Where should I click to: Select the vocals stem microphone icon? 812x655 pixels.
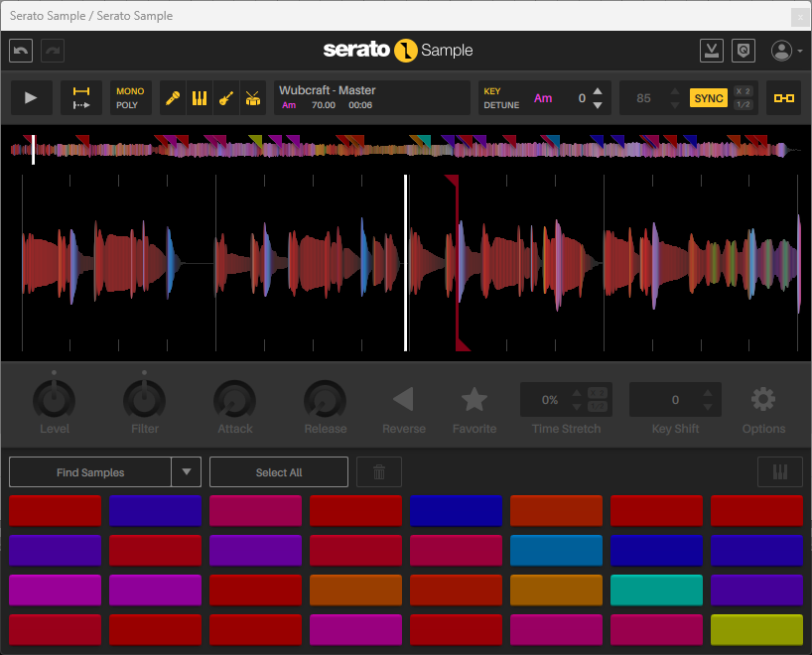coord(173,98)
